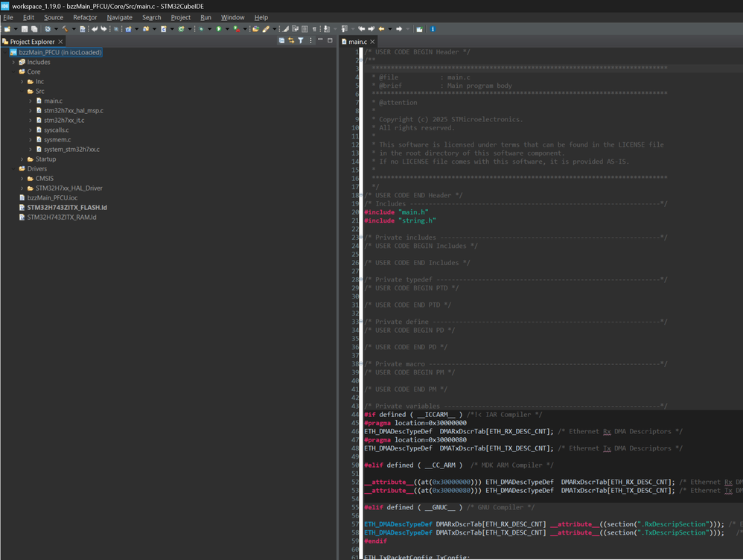
Task: Toggle show whitespace characters paragraph icon
Action: click(x=313, y=29)
